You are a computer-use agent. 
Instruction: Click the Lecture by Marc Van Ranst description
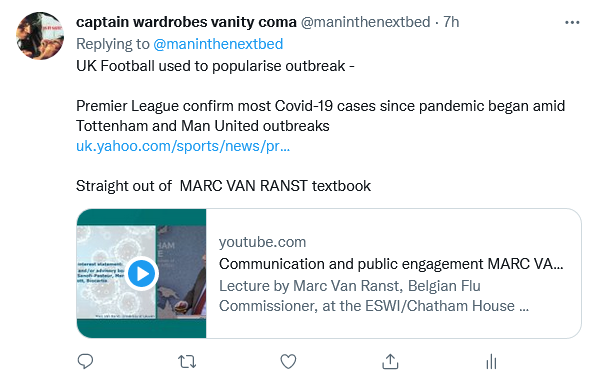(x=374, y=296)
